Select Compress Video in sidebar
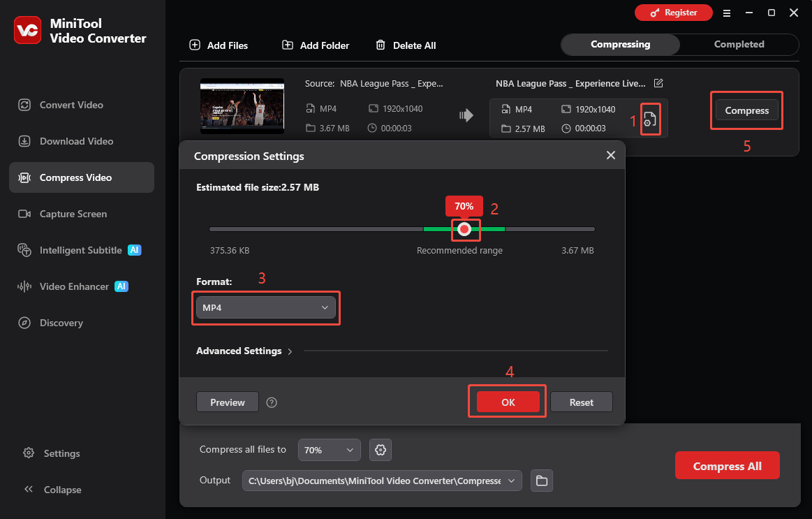Image resolution: width=812 pixels, height=519 pixels. pyautogui.click(x=82, y=177)
